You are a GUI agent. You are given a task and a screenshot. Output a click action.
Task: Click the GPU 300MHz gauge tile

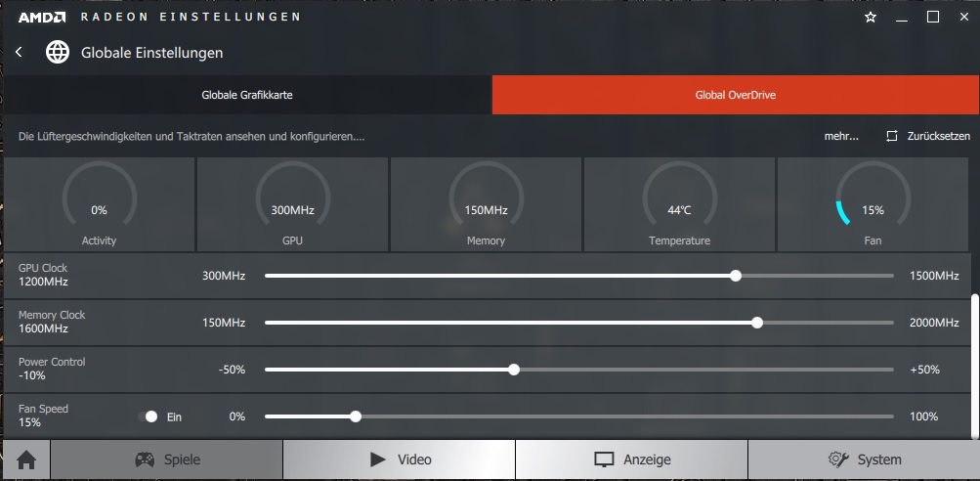292,204
